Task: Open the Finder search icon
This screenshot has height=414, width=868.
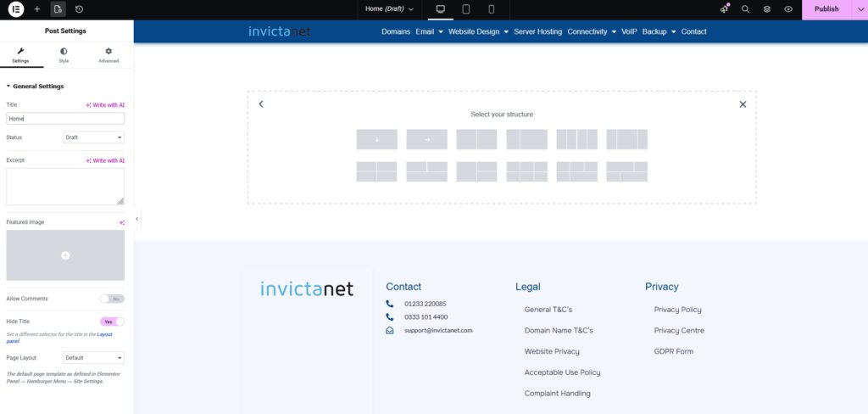Action: (x=746, y=9)
